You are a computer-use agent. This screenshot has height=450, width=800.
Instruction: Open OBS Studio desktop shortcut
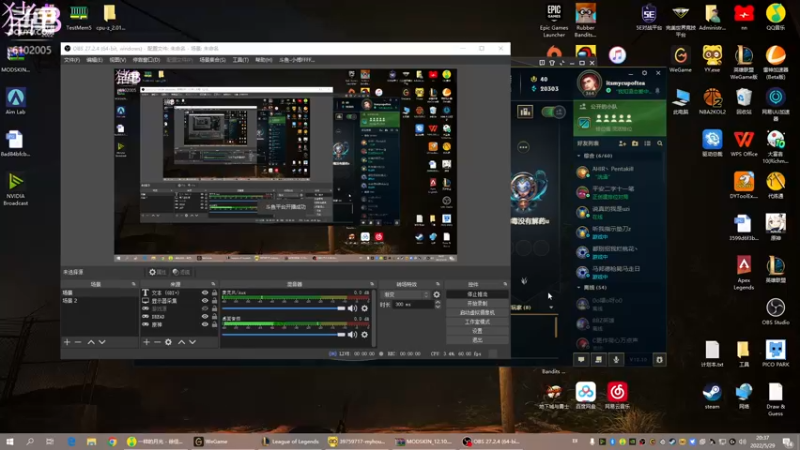pyautogui.click(x=776, y=311)
